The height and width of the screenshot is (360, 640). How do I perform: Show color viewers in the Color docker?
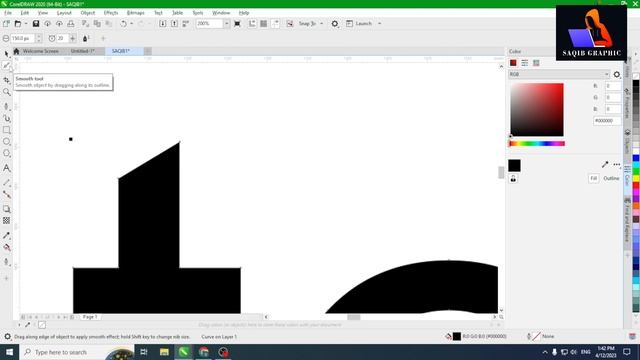[x=513, y=63]
